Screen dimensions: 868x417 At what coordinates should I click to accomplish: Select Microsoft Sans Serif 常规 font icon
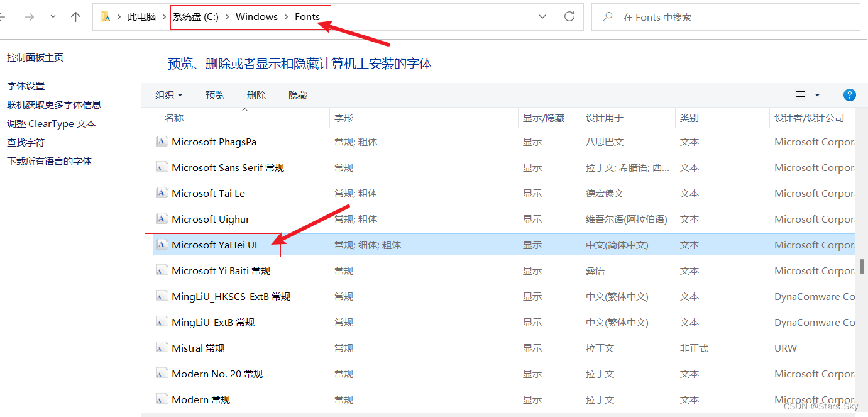(162, 167)
